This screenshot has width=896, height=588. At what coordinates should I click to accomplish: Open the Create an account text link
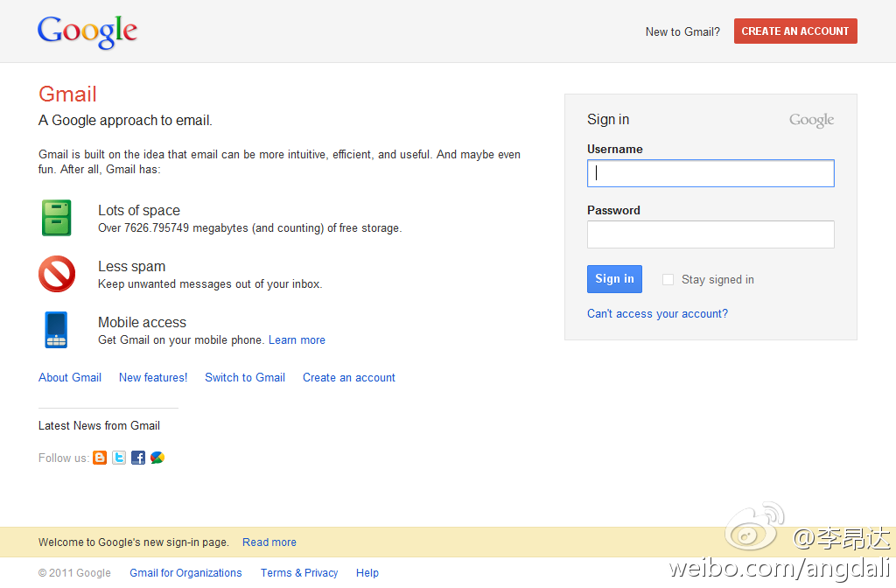pos(349,378)
